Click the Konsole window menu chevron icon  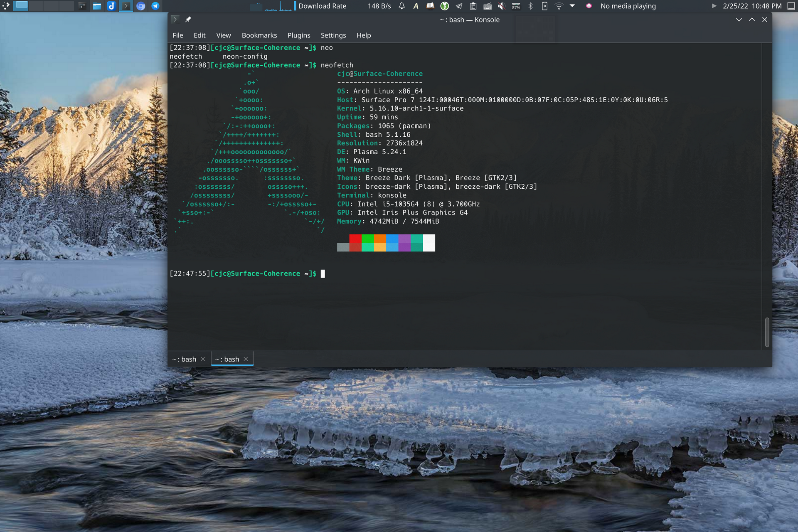pos(175,20)
